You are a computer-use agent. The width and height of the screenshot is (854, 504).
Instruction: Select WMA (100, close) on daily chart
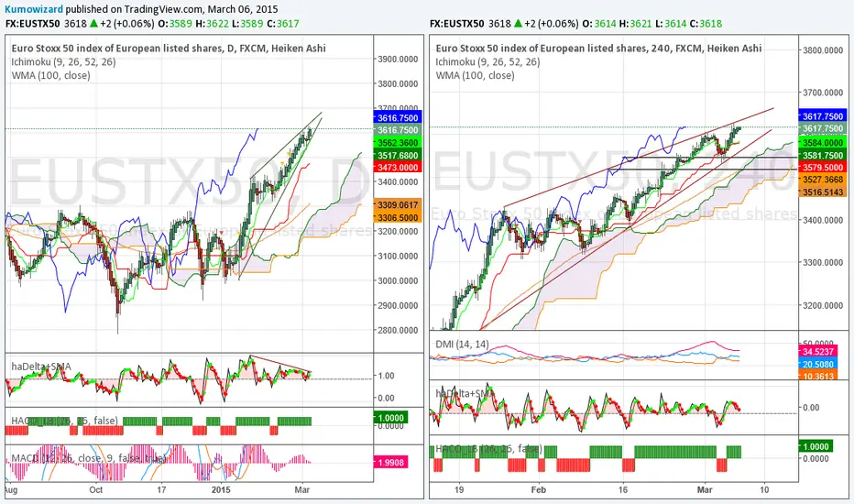[x=50, y=75]
